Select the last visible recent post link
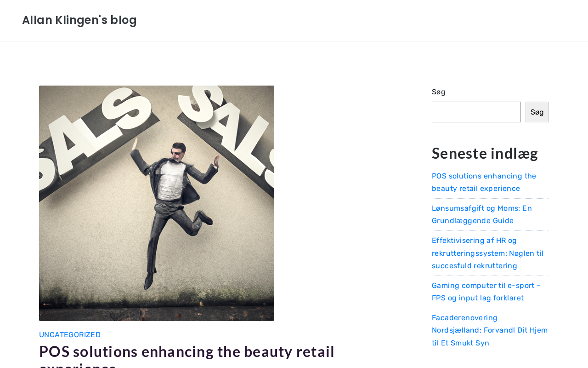The image size is (588, 368). (490, 330)
